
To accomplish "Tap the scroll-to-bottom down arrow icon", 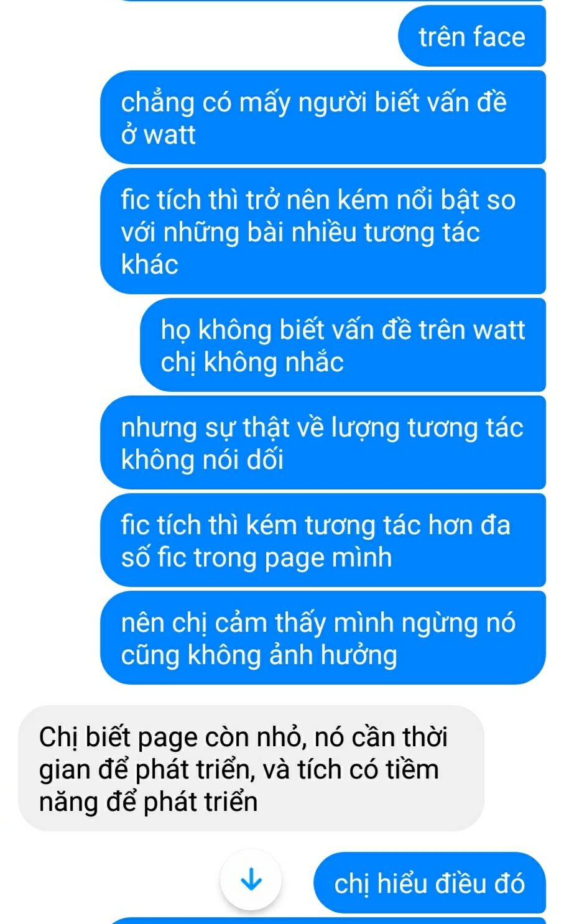I will [x=251, y=880].
